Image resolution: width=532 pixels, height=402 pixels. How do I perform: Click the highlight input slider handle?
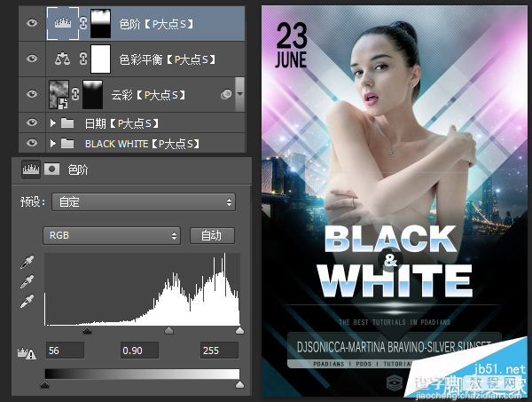[x=240, y=330]
